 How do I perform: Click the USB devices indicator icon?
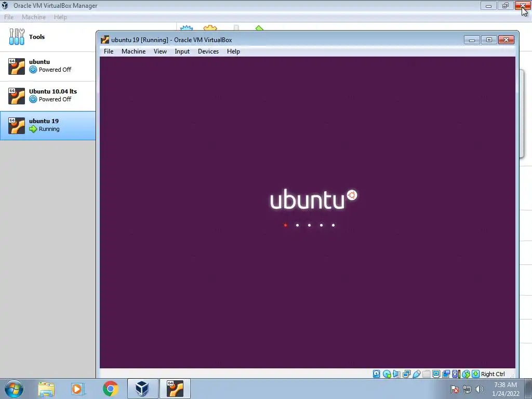(417, 374)
